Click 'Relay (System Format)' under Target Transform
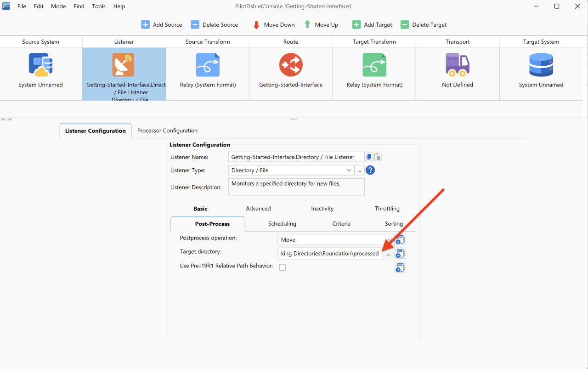588x369 pixels. point(374,85)
